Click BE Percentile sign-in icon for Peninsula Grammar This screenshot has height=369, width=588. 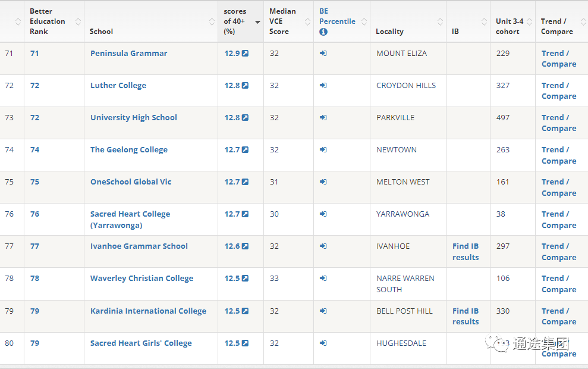click(323, 54)
